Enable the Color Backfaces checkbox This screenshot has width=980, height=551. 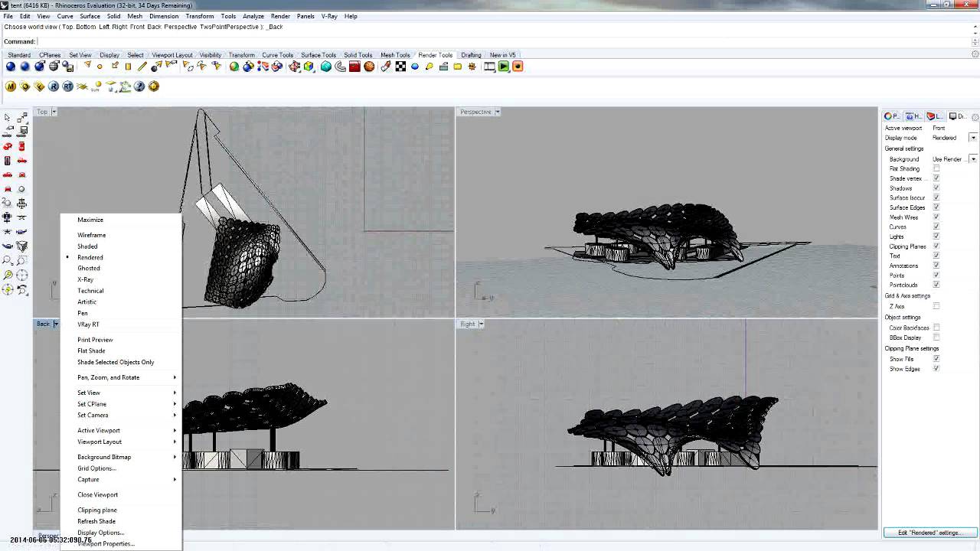936,328
